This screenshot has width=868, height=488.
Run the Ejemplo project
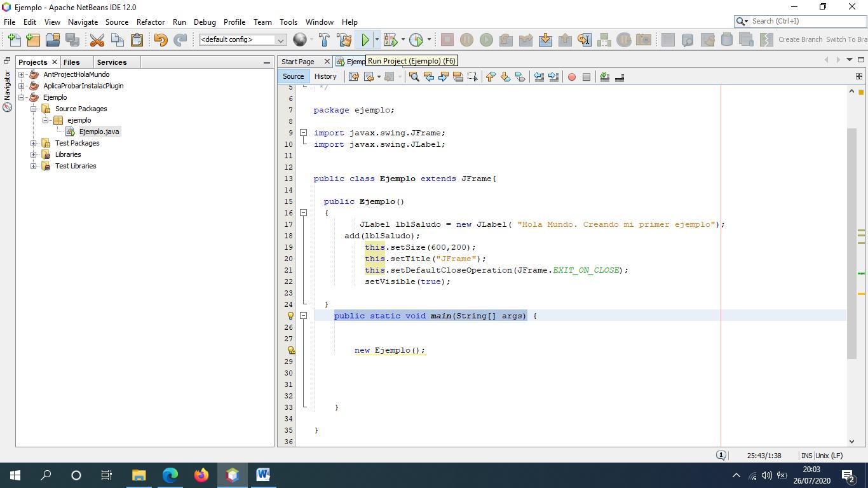(366, 39)
